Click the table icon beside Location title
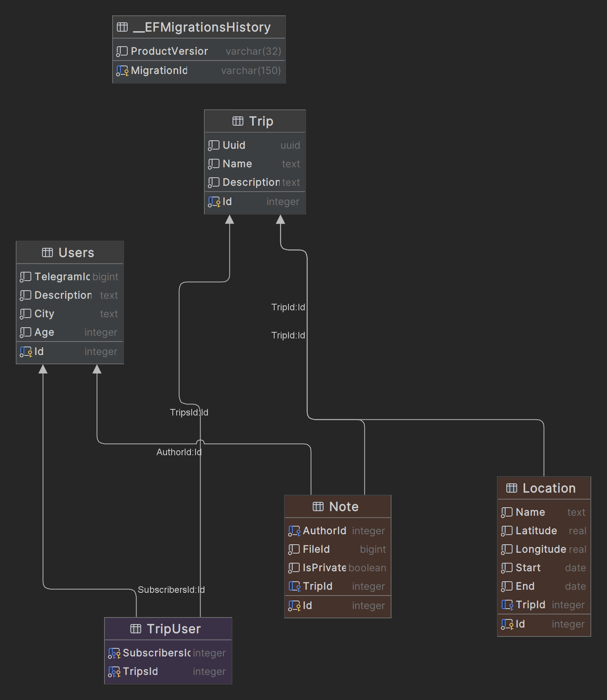Screen dimensions: 607x700 click(x=512, y=488)
